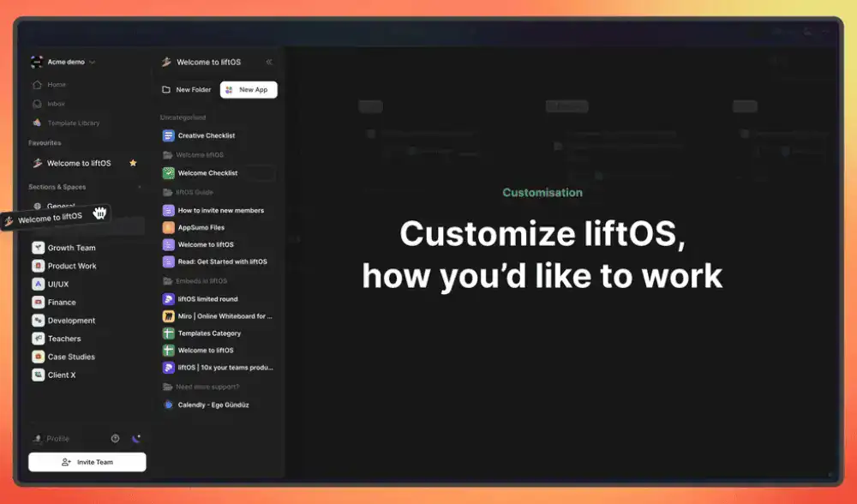Collapse the panel with double-chevron icon

pos(269,62)
